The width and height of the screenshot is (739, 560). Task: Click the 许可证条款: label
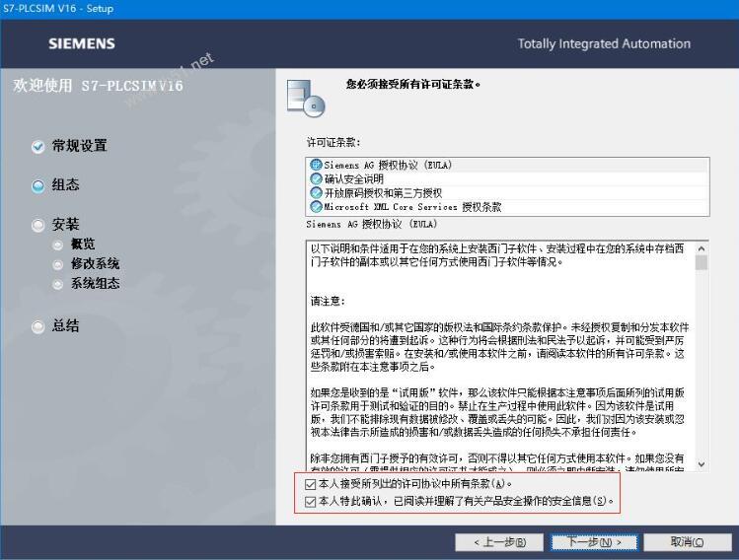(333, 142)
